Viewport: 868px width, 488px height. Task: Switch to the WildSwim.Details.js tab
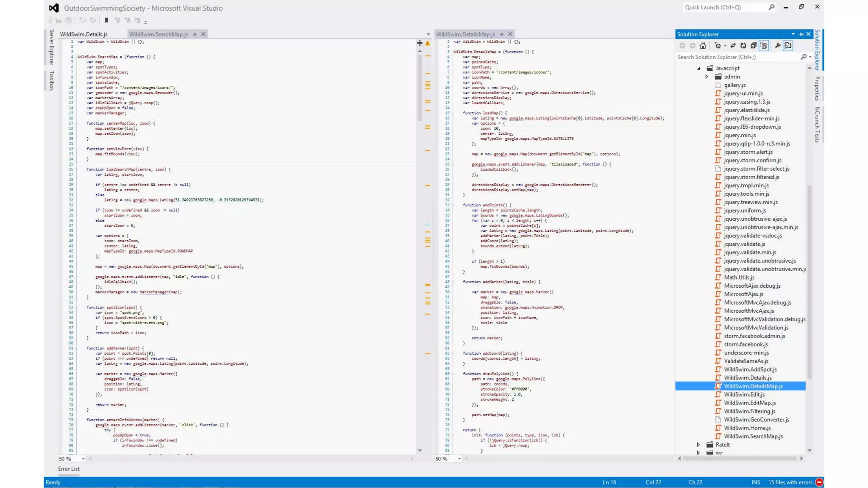pos(83,34)
